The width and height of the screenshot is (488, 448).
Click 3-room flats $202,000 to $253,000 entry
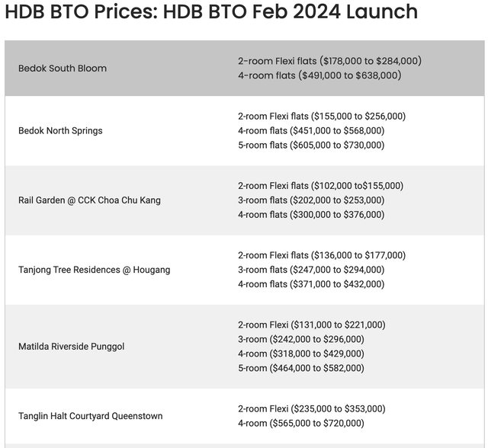311,200
